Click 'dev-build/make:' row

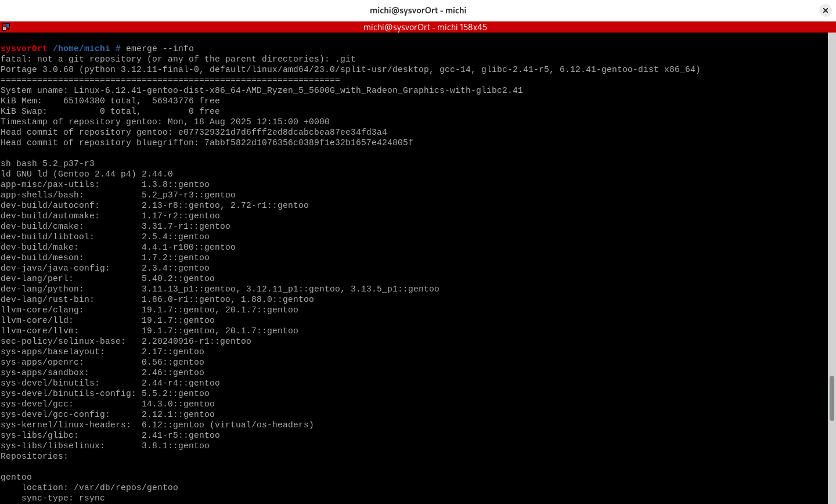(118, 247)
